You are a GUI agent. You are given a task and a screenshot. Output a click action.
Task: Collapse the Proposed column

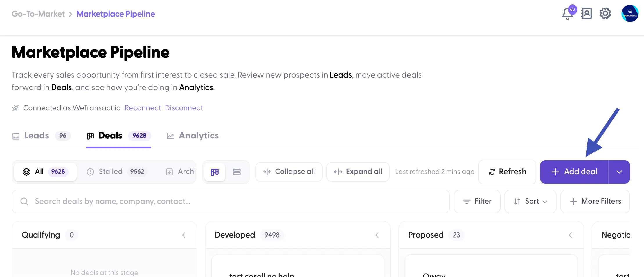(570, 235)
